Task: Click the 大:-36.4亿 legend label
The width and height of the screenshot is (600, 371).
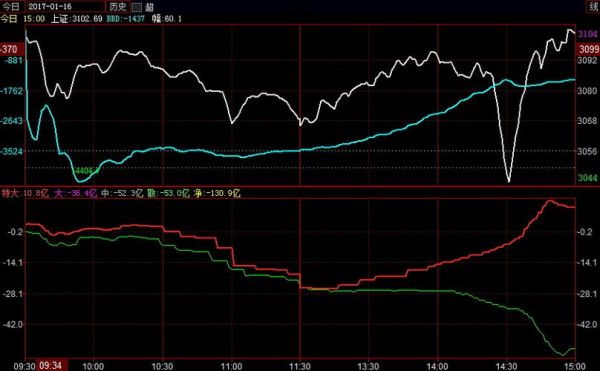Action: click(x=76, y=193)
